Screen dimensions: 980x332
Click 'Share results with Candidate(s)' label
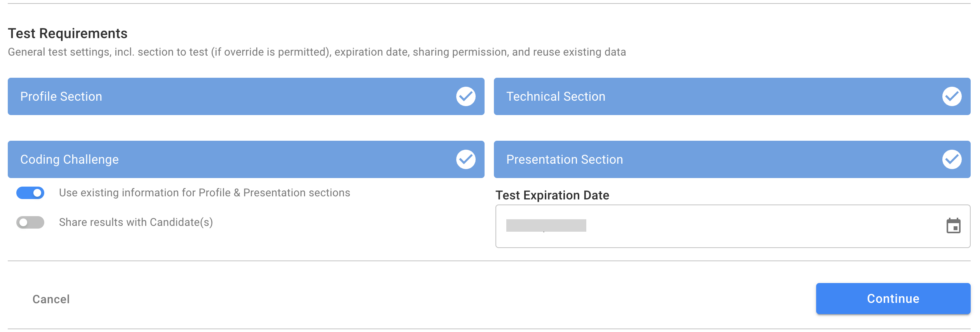[136, 222]
